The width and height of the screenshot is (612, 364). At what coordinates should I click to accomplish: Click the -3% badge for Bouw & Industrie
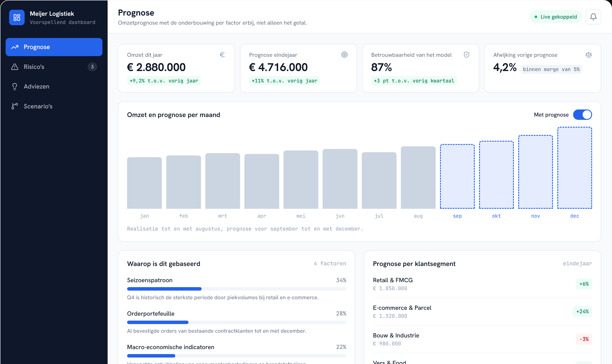pos(584,339)
